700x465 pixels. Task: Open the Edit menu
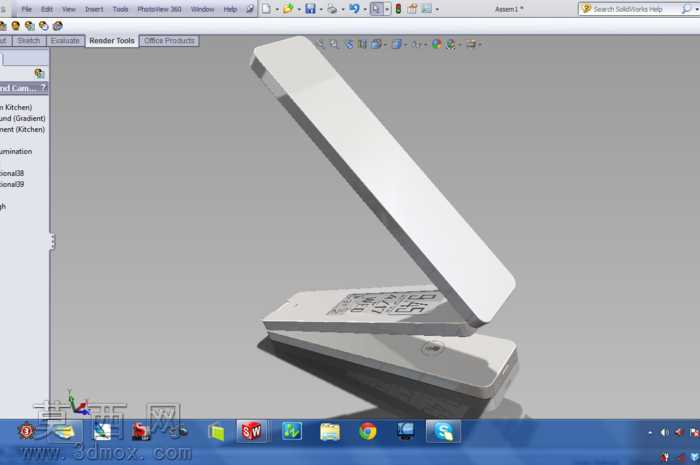47,9
